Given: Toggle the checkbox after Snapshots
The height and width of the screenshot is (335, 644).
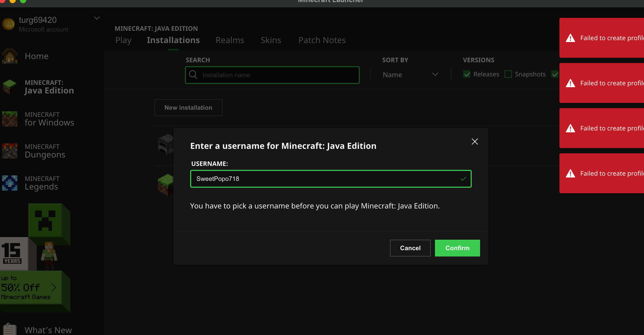Looking at the screenshot, I should [x=555, y=75].
